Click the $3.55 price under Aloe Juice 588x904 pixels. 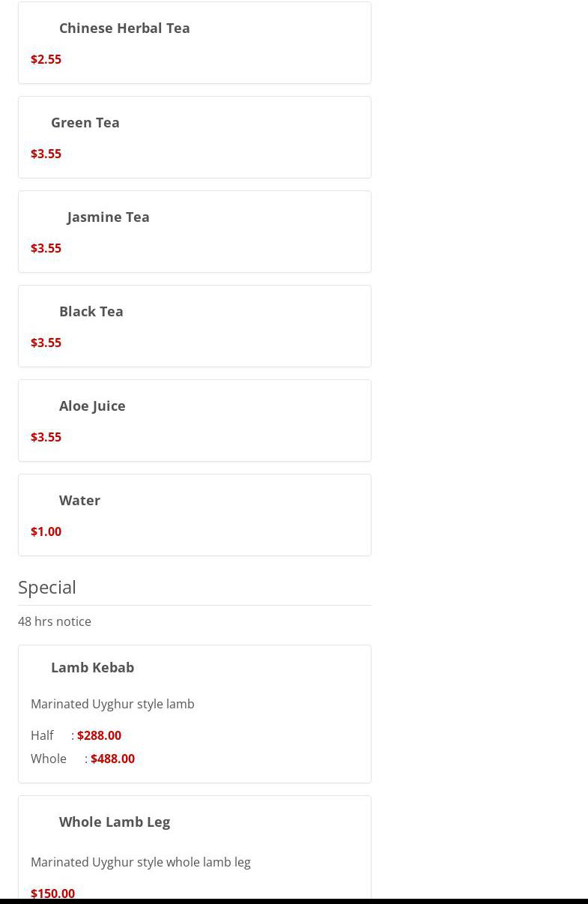click(46, 437)
